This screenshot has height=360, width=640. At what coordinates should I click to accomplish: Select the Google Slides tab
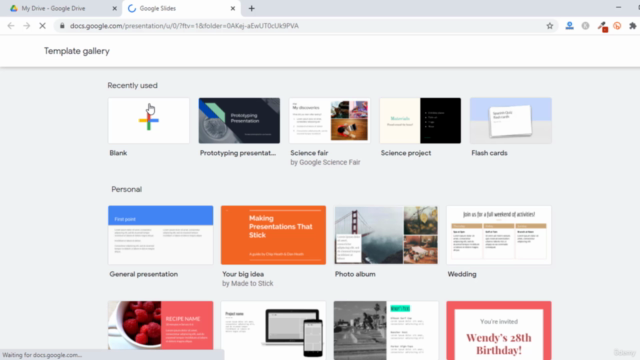coord(181,8)
